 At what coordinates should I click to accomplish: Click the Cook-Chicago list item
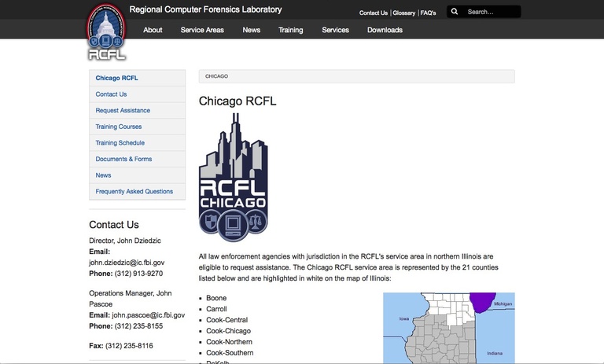[228, 330]
